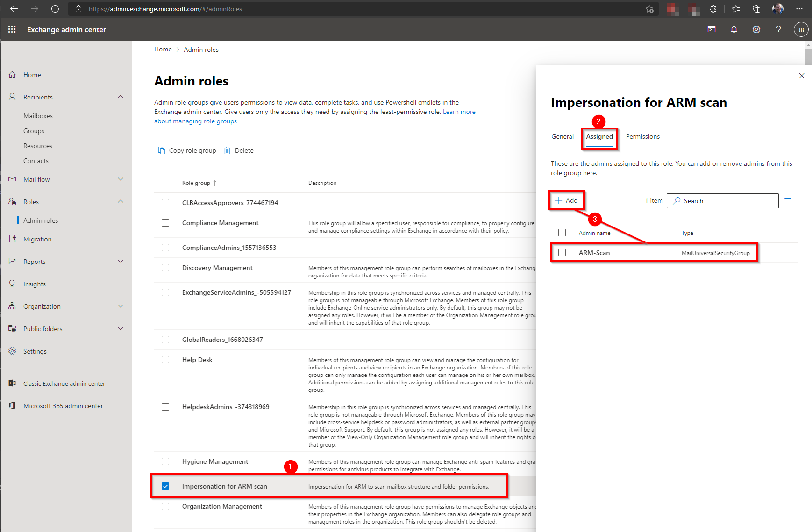Click the notifications bell icon
This screenshot has height=532, width=812.
[734, 29]
